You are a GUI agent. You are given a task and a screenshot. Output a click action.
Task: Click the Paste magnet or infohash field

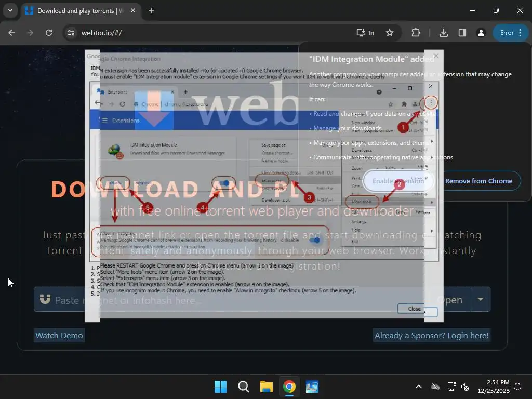(231, 300)
